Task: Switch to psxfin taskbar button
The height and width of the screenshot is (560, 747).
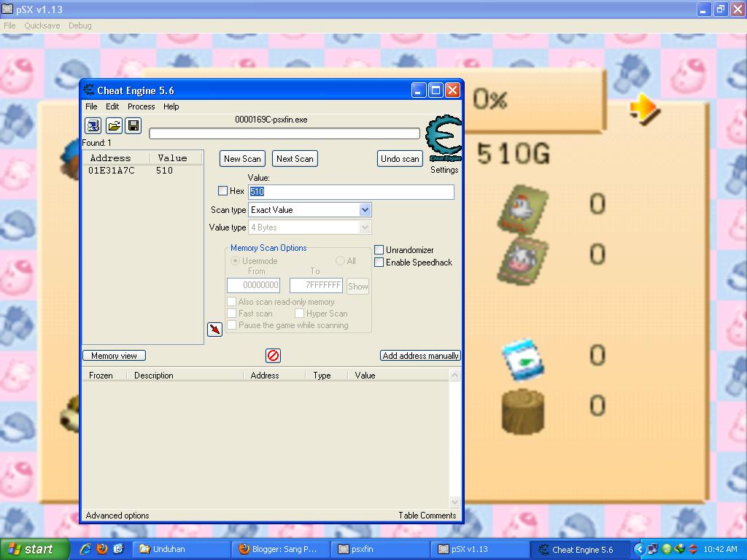Action: point(379,549)
